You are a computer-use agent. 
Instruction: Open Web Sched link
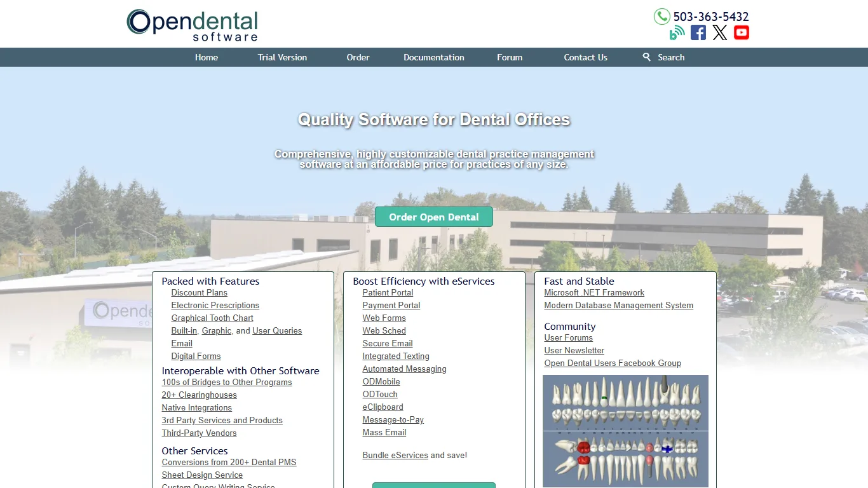pos(384,331)
